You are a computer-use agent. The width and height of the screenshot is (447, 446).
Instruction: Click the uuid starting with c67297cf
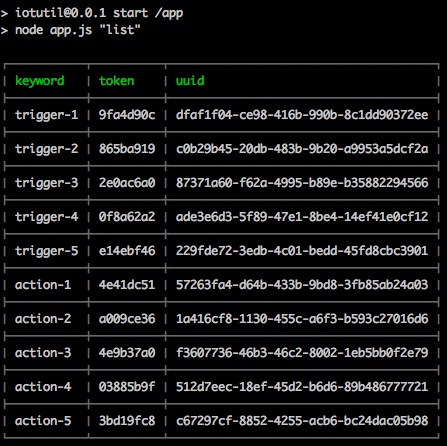[302, 421]
